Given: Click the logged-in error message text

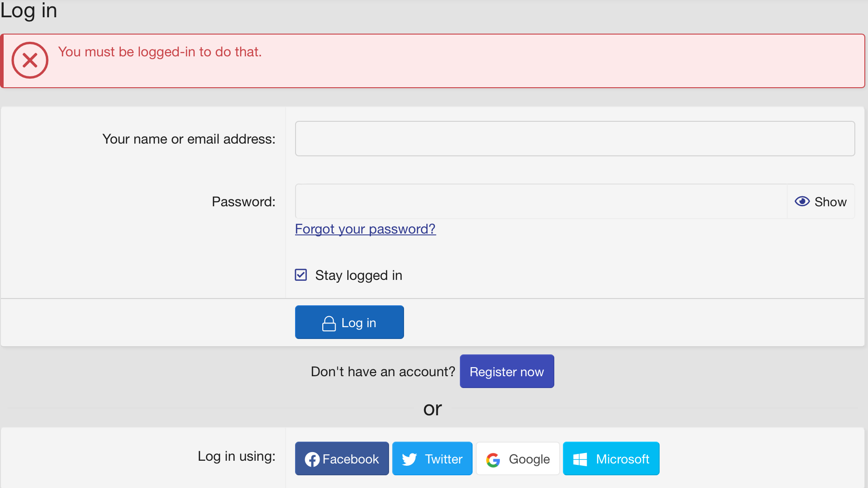Looking at the screenshot, I should click(x=160, y=52).
